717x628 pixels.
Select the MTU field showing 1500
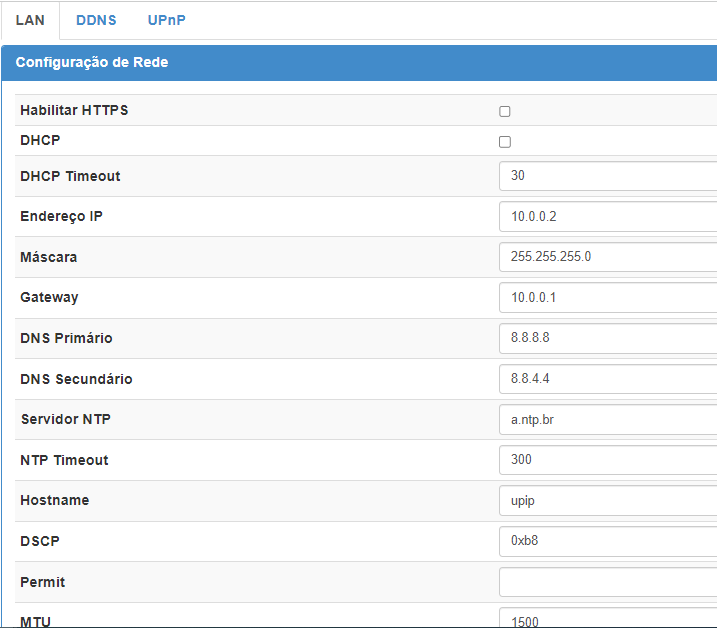click(607, 619)
